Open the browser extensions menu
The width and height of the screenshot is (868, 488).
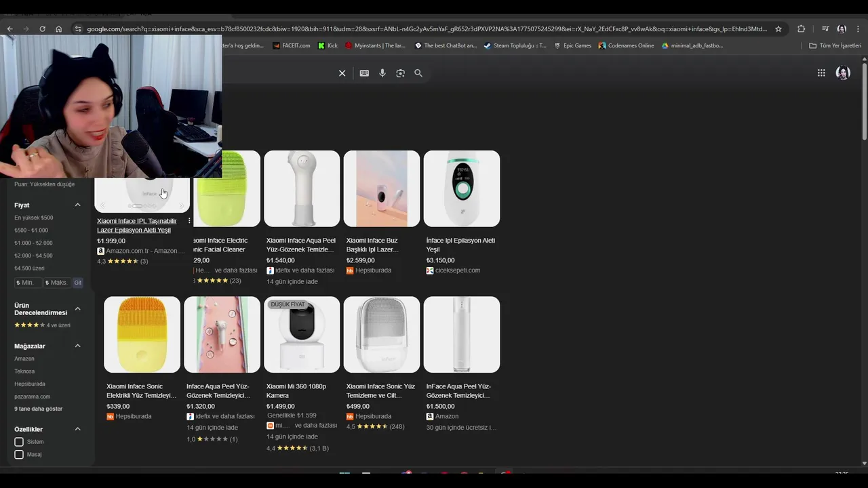coord(802,29)
